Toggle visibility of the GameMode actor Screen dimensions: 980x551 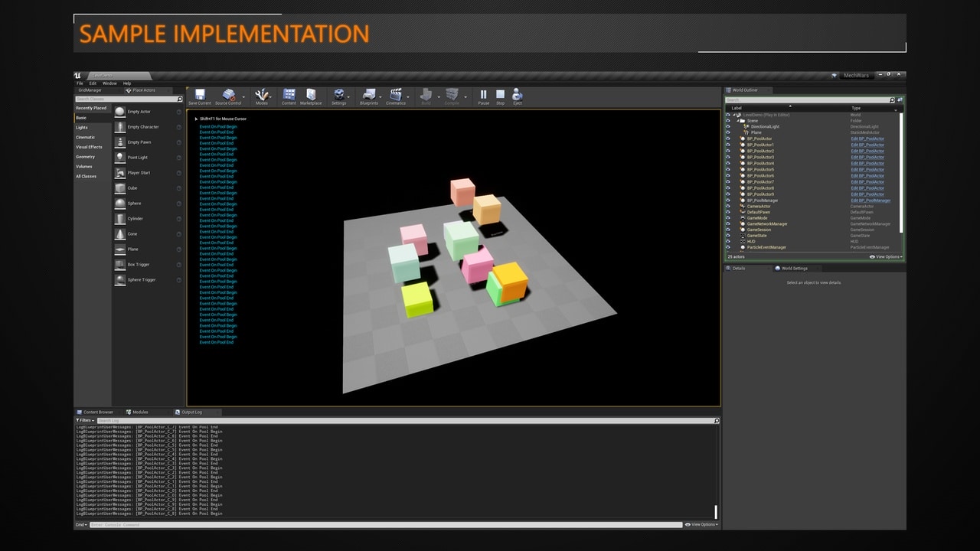728,218
